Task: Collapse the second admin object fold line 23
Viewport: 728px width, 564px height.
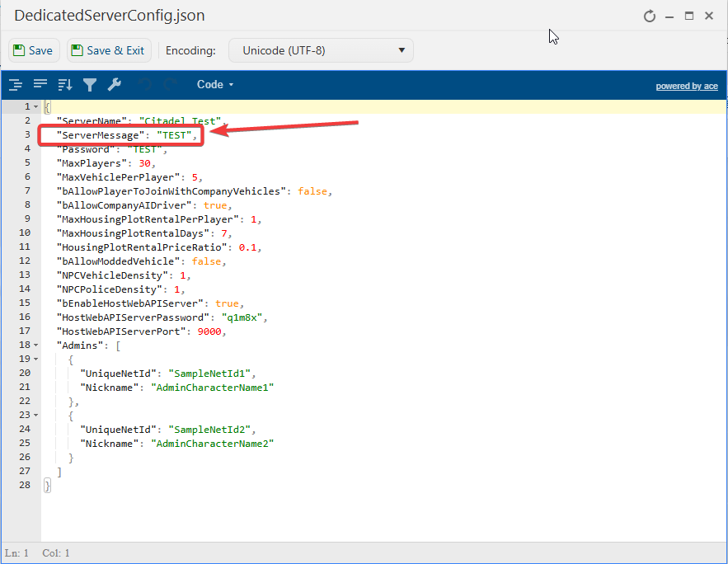Action: 35,415
